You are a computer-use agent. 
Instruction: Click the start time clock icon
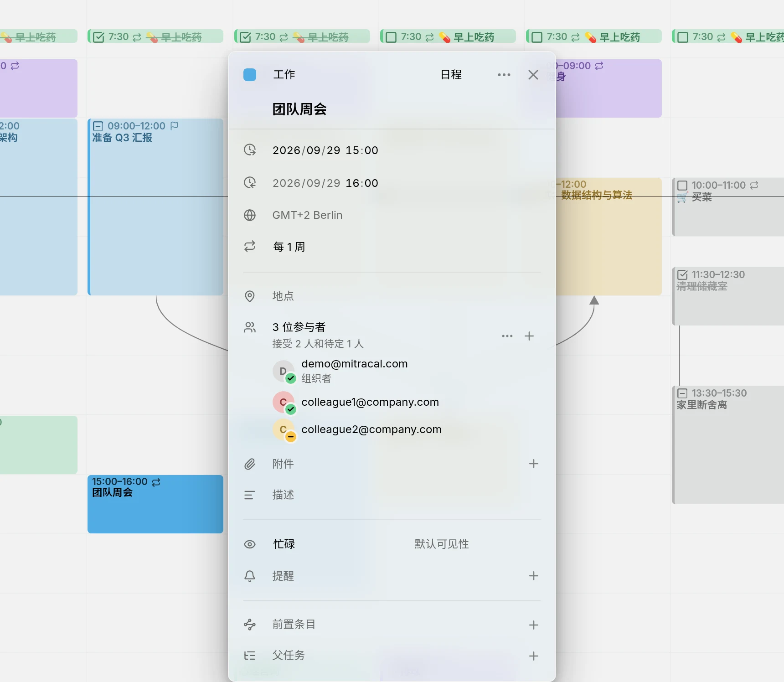[250, 150]
